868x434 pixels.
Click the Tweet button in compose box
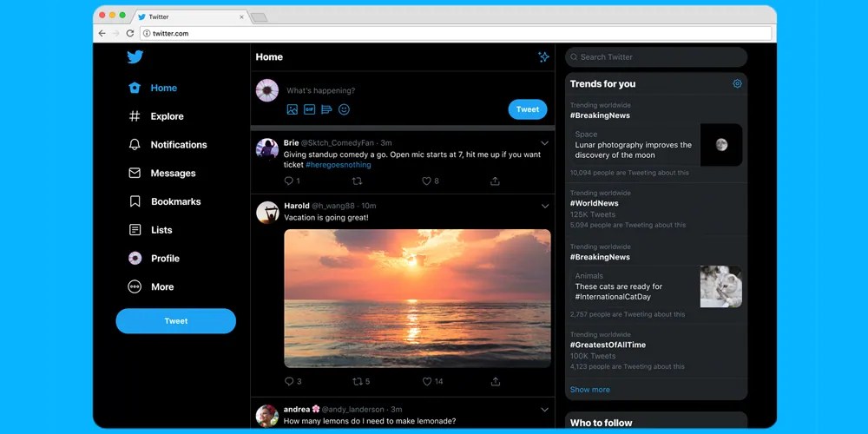coord(528,109)
